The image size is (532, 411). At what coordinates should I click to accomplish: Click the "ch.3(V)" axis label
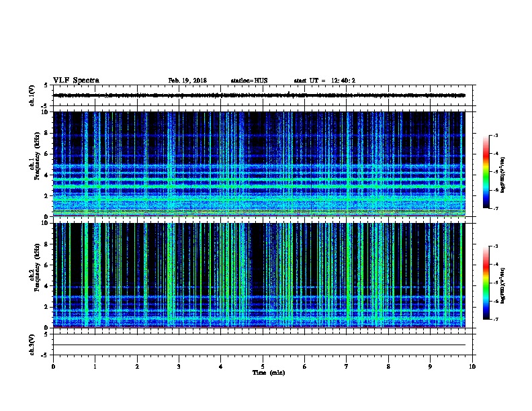[32, 345]
